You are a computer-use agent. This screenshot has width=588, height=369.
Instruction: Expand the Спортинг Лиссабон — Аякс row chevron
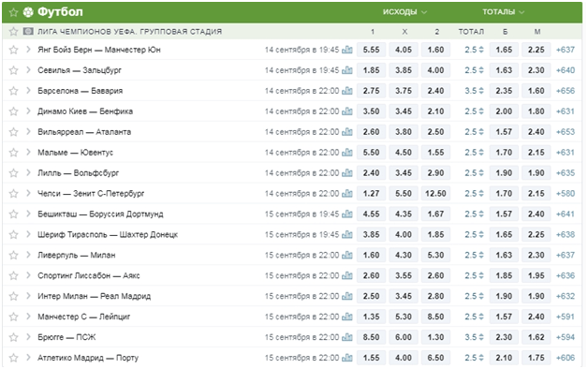[x=28, y=275]
